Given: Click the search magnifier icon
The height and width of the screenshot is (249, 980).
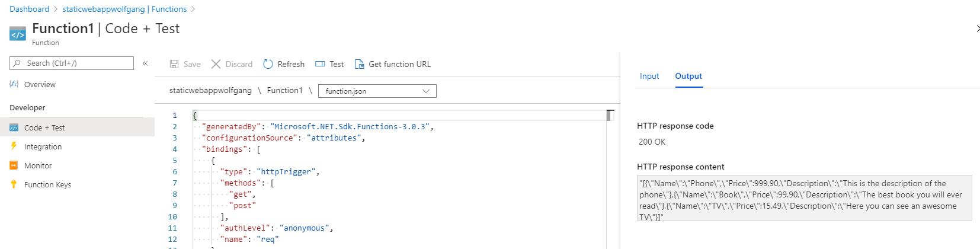Looking at the screenshot, I should tap(17, 63).
